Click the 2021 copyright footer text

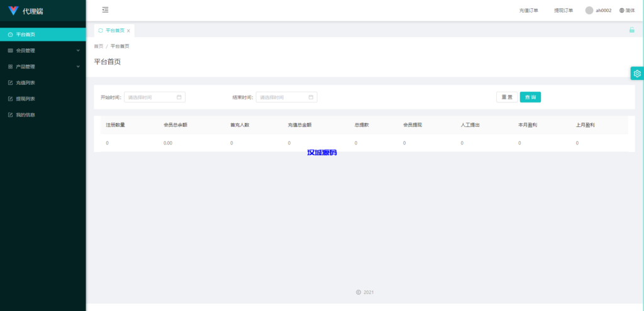click(x=369, y=293)
